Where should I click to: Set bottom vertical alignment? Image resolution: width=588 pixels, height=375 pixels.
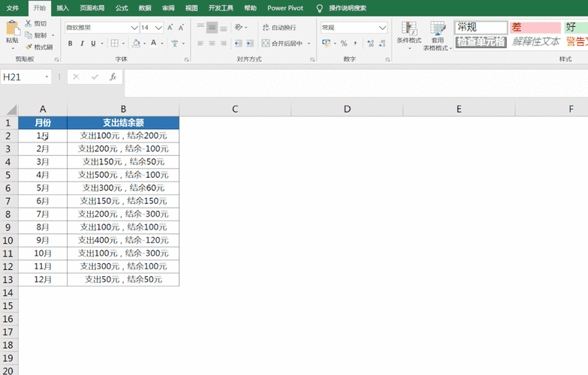(224, 27)
